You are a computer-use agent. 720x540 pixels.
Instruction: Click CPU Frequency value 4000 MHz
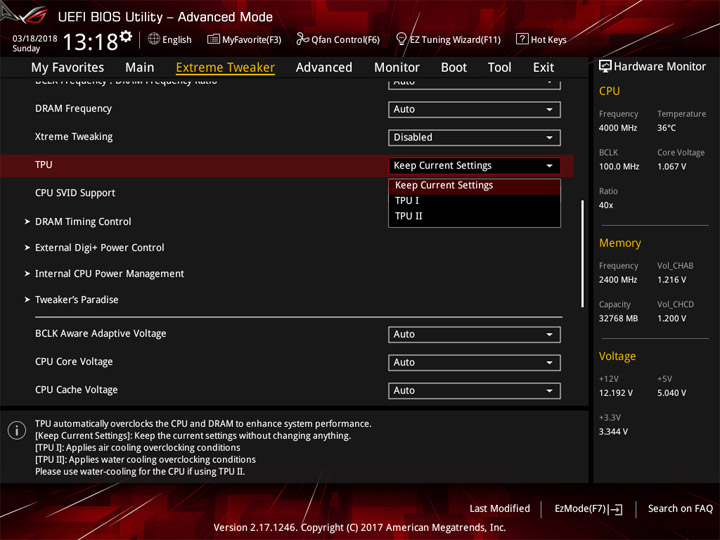[x=618, y=128]
